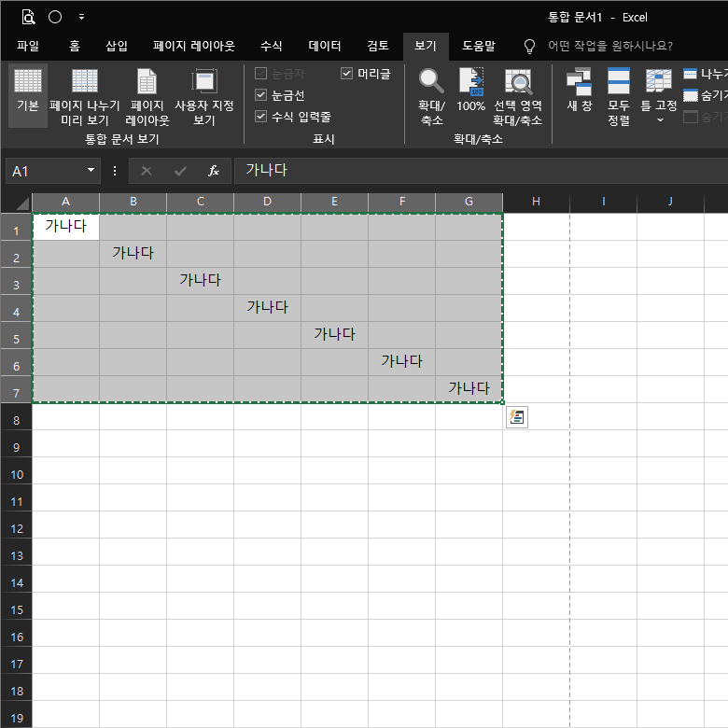Switch to the 홈 tab
728x728 pixels.
[x=75, y=46]
